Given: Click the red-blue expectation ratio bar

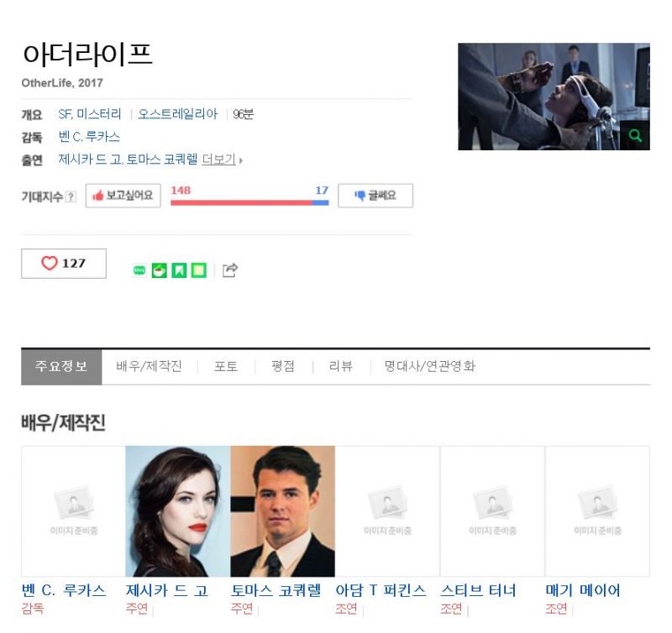Looking at the screenshot, I should click(x=249, y=202).
